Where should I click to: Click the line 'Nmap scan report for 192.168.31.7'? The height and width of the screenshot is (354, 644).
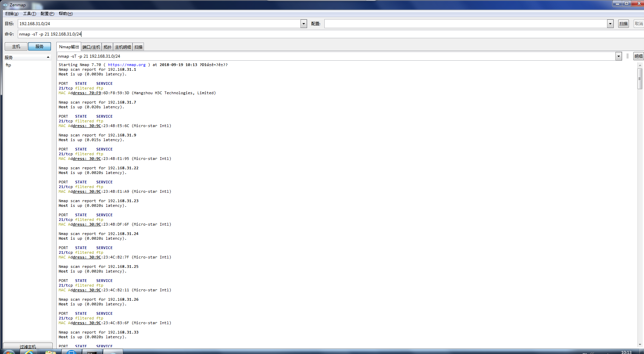97,103
